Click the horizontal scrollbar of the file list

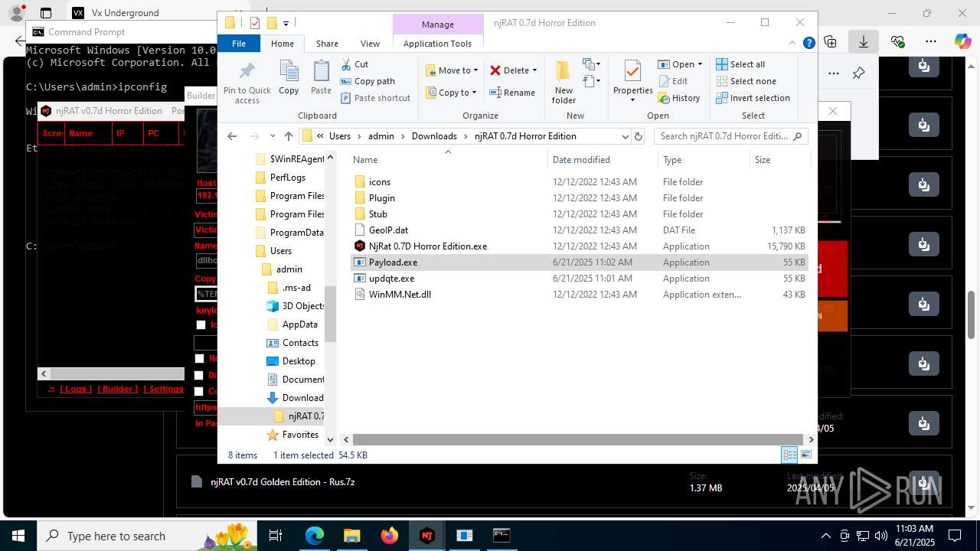(x=580, y=440)
